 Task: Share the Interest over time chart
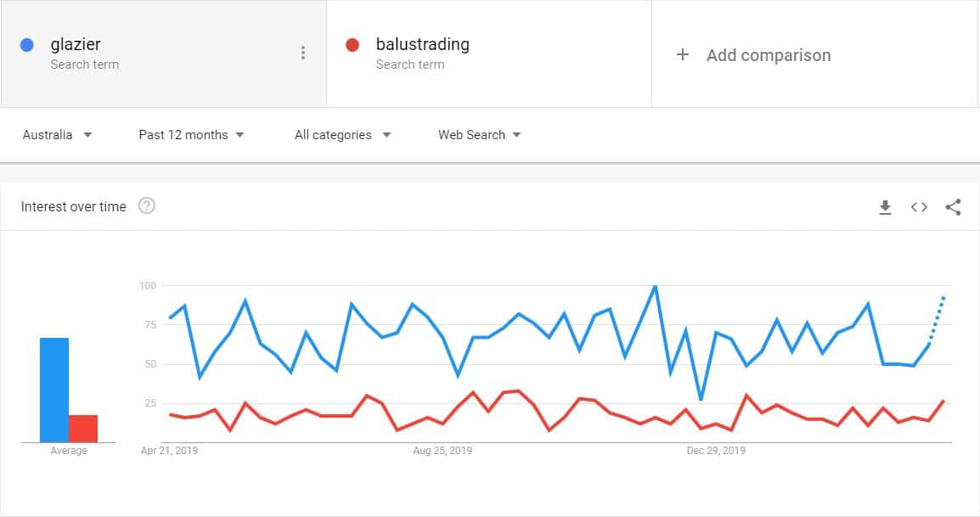tap(953, 207)
